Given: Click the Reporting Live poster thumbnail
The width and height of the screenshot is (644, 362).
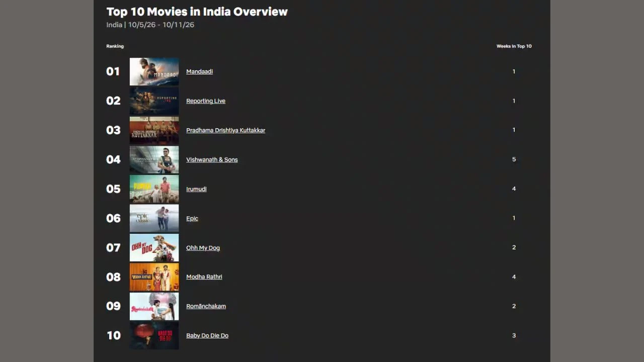Looking at the screenshot, I should pyautogui.click(x=154, y=101).
